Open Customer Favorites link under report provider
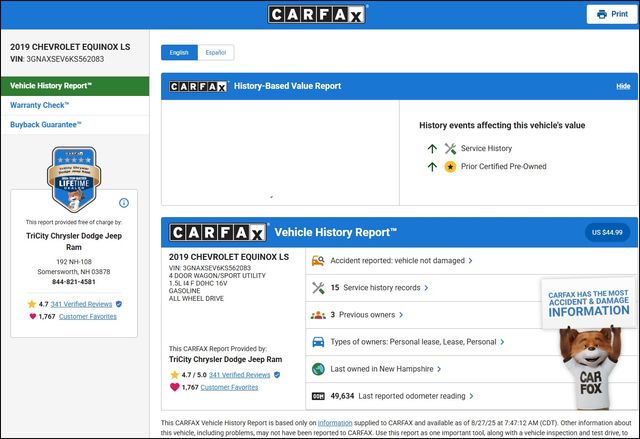 point(229,387)
